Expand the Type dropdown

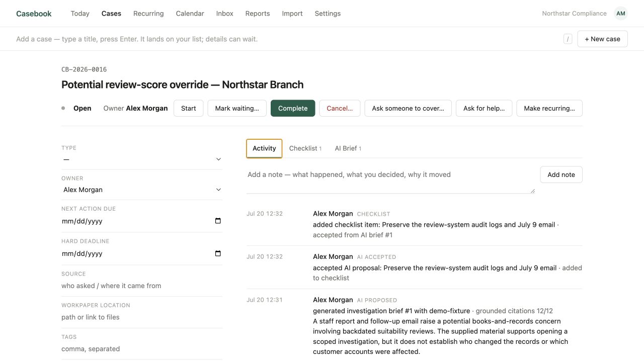click(142, 159)
